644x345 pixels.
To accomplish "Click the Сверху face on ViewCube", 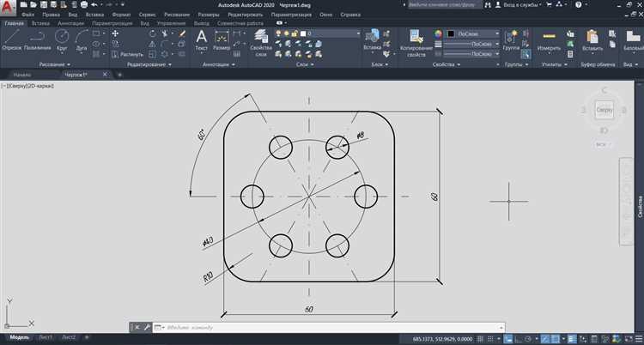I will pyautogui.click(x=605, y=110).
